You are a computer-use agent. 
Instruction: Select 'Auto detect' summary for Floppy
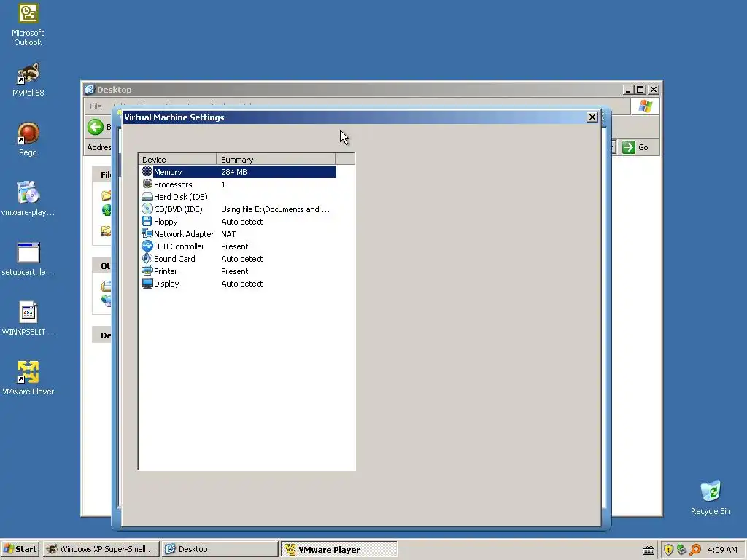[x=241, y=222]
